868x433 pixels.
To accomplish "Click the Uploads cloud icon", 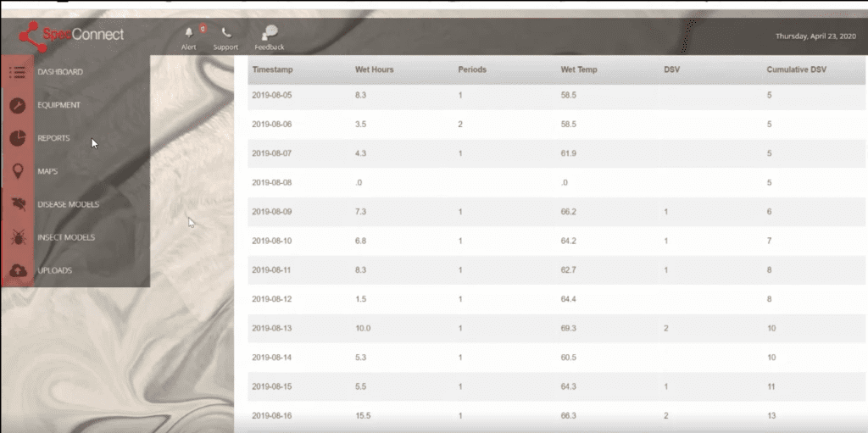I will pyautogui.click(x=18, y=270).
